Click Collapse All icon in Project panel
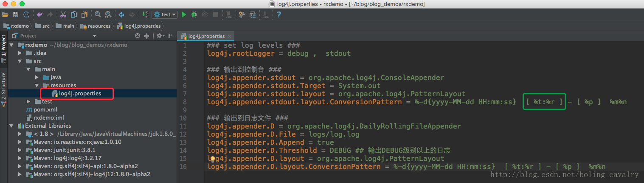Image resolution: width=644 pixels, height=183 pixels. pos(147,36)
